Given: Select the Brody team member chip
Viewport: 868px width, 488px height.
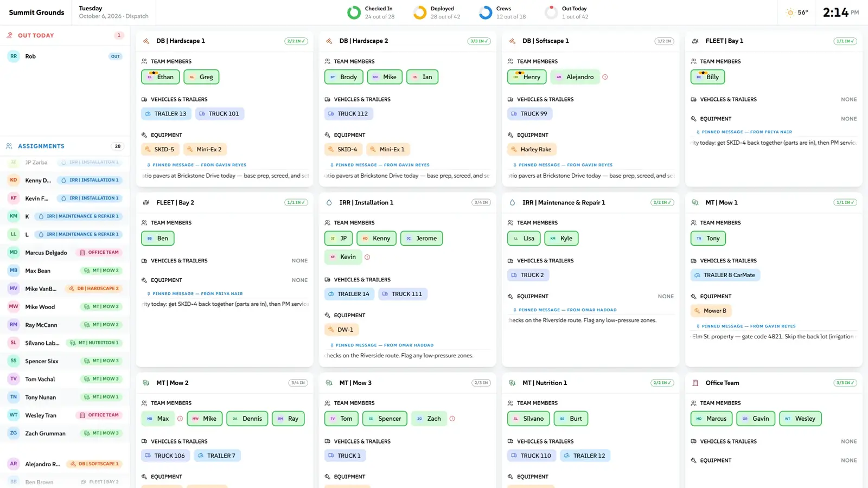Looking at the screenshot, I should [343, 77].
